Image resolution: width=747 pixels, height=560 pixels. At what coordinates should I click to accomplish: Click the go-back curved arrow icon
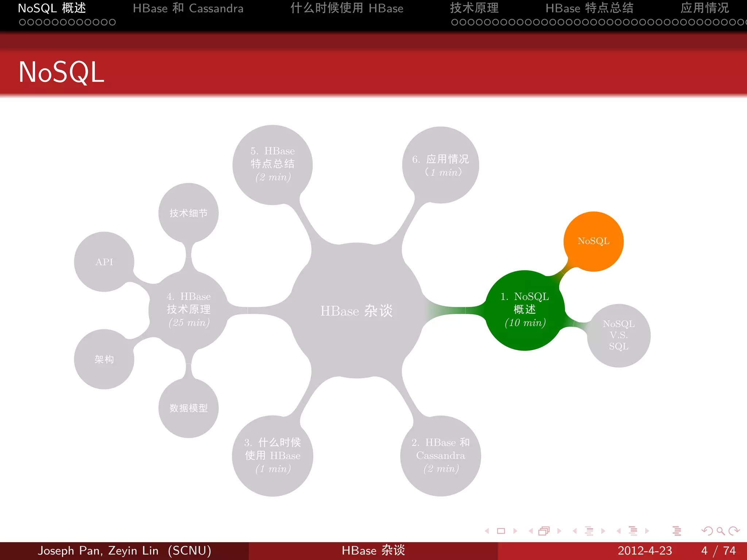point(707,531)
